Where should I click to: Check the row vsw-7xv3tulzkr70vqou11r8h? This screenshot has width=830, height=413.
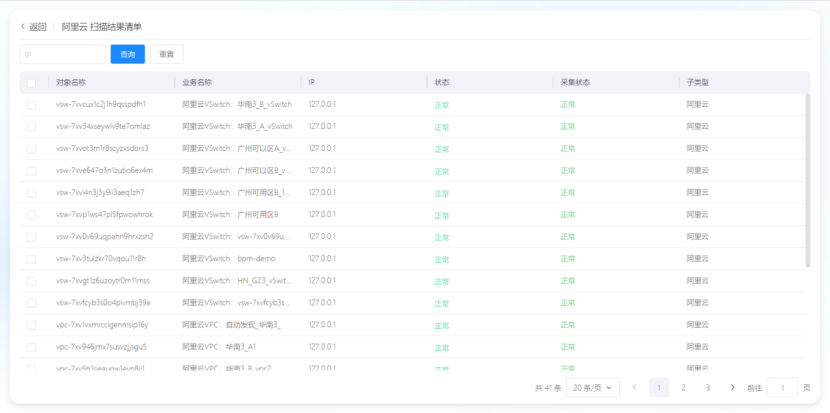pos(31,259)
